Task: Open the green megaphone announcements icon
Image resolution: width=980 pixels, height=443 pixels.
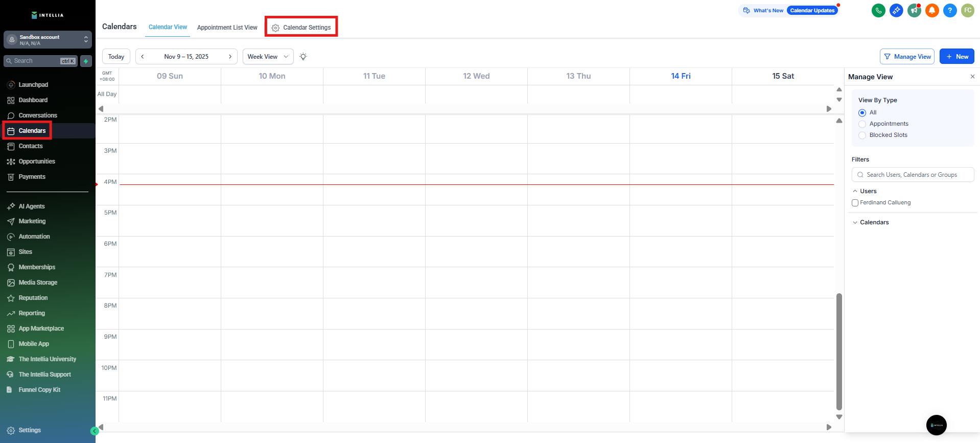Action: click(914, 10)
